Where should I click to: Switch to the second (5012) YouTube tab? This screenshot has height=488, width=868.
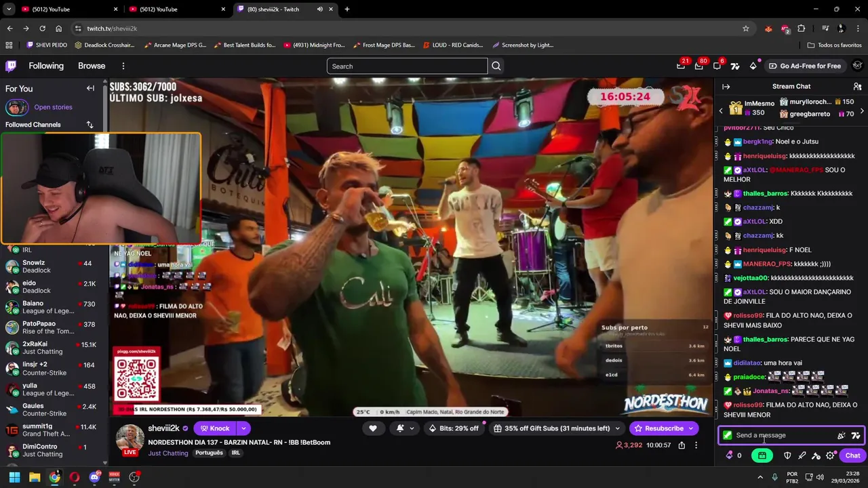176,9
